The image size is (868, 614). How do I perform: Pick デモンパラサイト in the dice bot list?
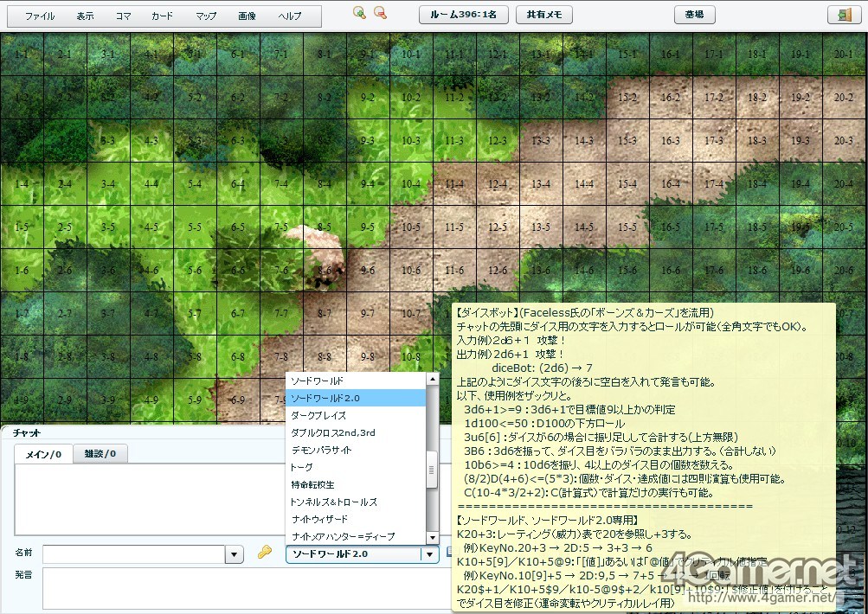[356, 450]
